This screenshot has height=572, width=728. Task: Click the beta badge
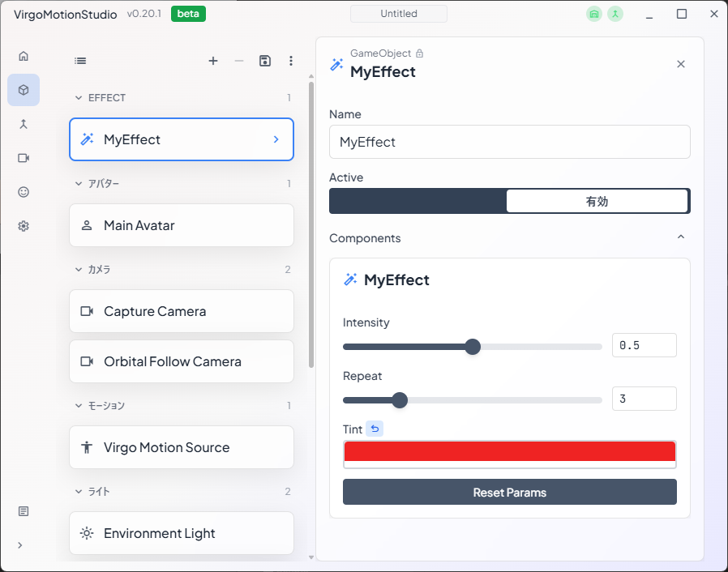point(188,14)
